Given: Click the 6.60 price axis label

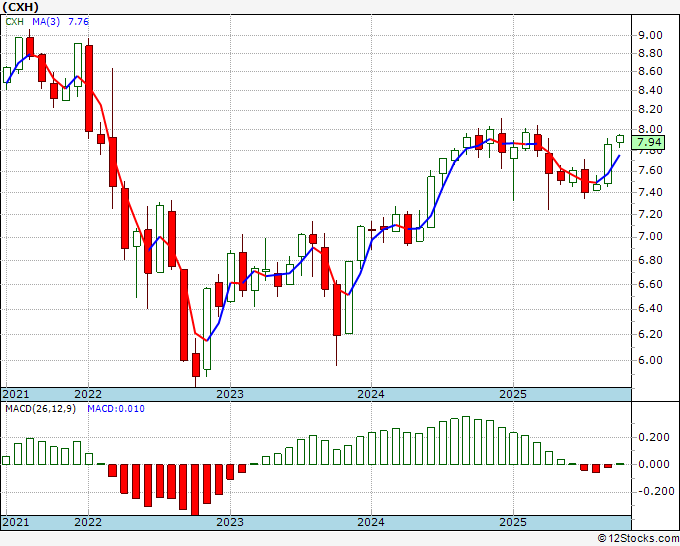Looking at the screenshot, I should [x=650, y=284].
